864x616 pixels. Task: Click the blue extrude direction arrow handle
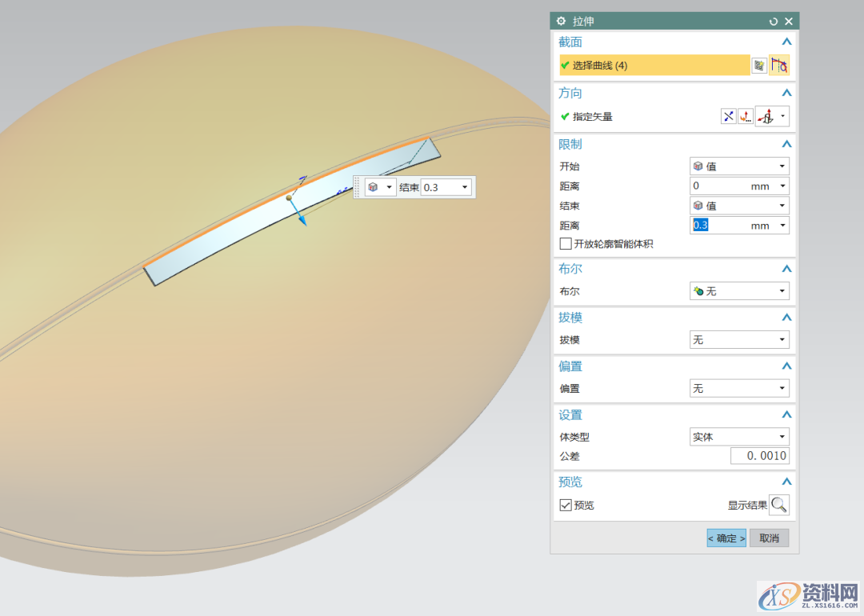[x=302, y=219]
